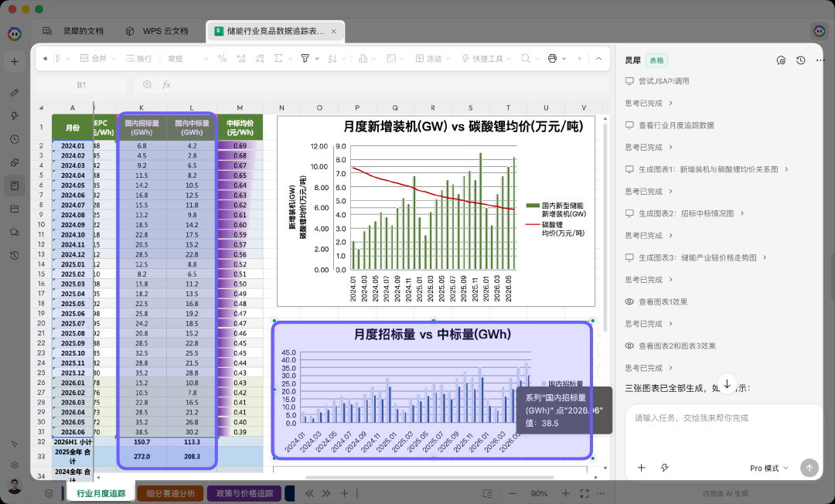Open the 冻结 freeze panes dropdown

(x=433, y=59)
